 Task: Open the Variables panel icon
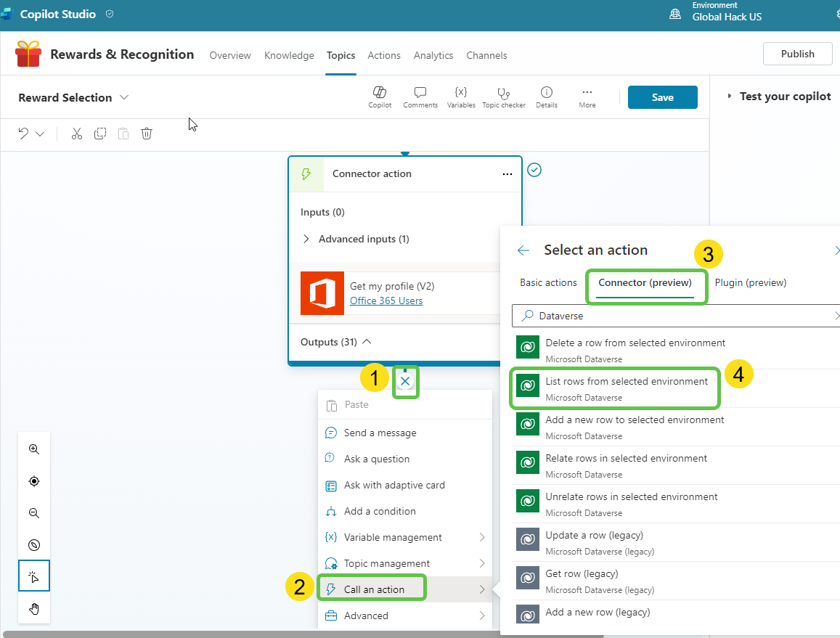[x=460, y=92]
